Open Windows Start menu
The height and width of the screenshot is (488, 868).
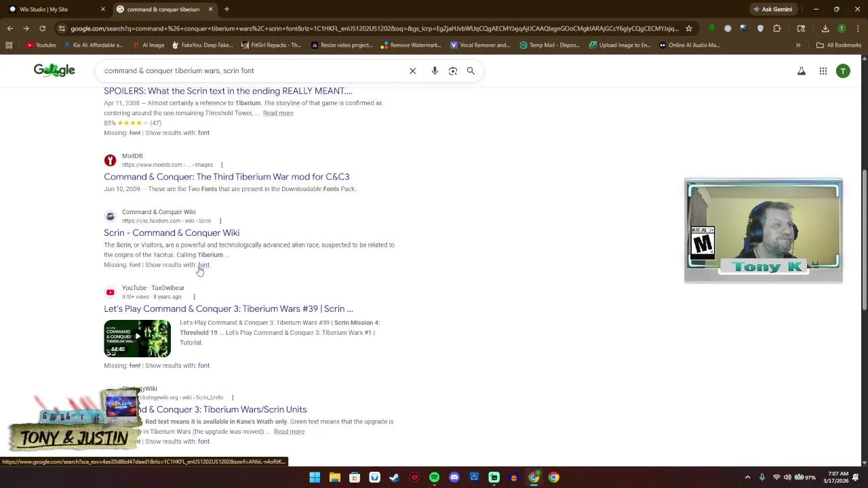(x=315, y=477)
